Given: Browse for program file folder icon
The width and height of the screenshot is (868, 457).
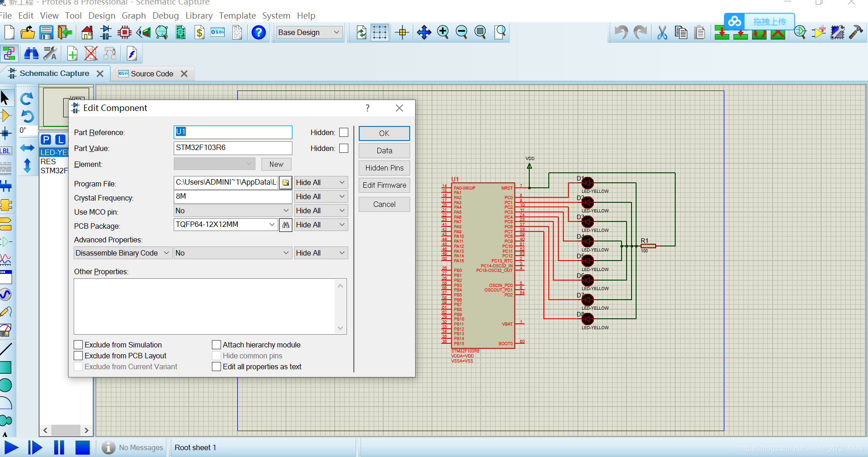Looking at the screenshot, I should 286,183.
